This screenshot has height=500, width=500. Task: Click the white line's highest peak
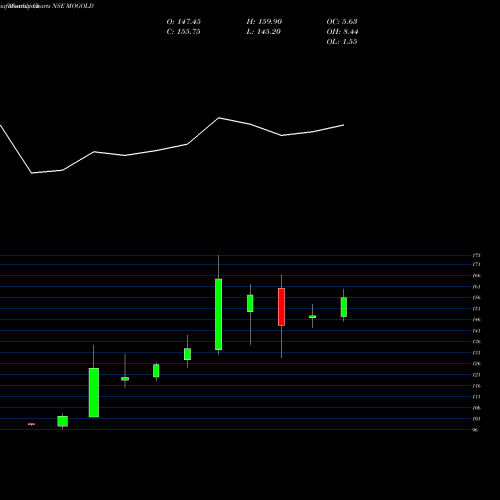pyautogui.click(x=219, y=118)
